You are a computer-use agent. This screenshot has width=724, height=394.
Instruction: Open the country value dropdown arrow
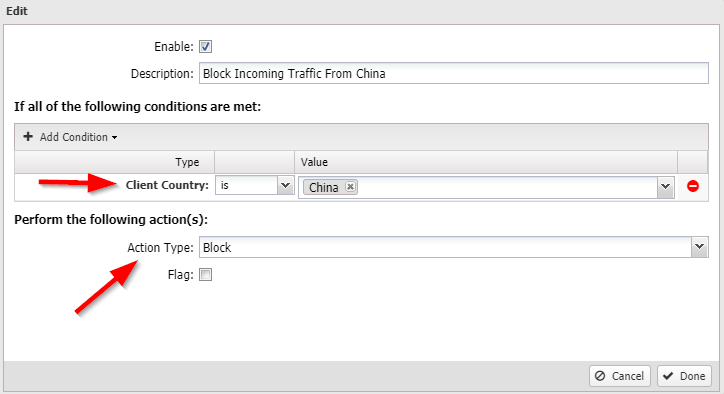(665, 187)
